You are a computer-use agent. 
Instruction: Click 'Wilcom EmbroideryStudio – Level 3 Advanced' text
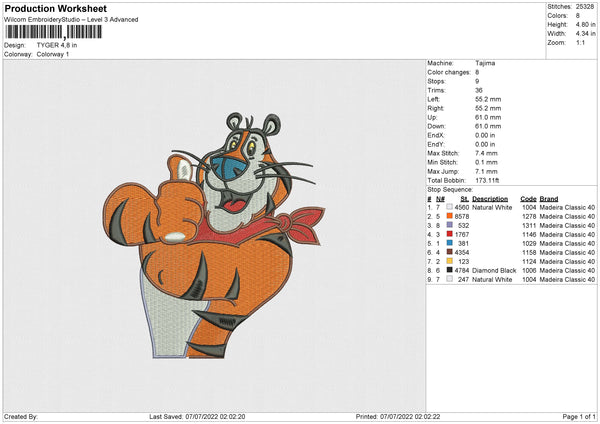coord(71,20)
